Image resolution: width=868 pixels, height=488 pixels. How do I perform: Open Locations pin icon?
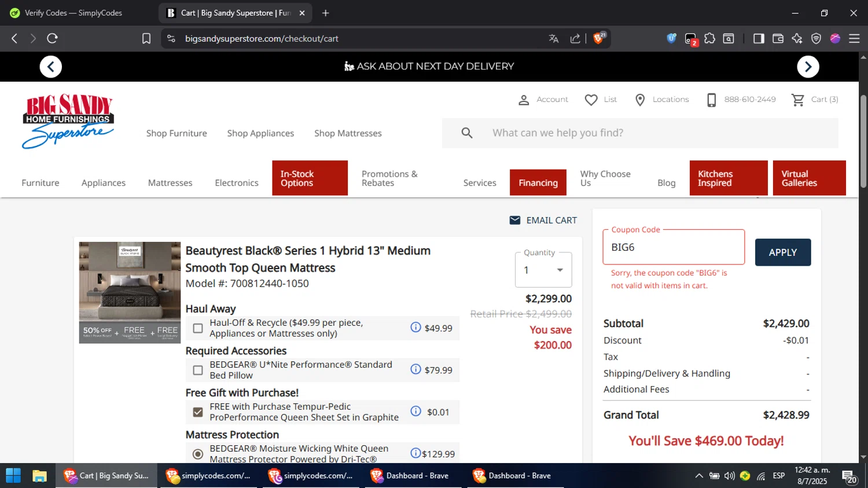point(640,100)
